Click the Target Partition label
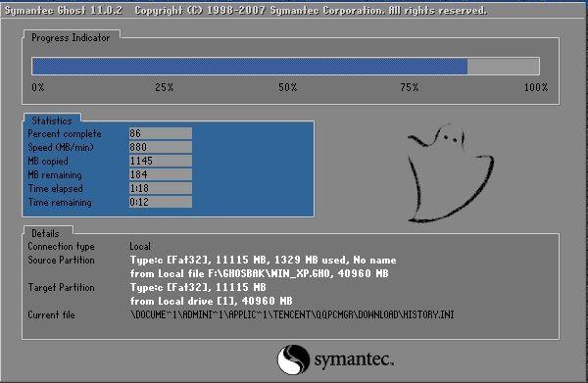The height and width of the screenshot is (383, 588). [61, 287]
